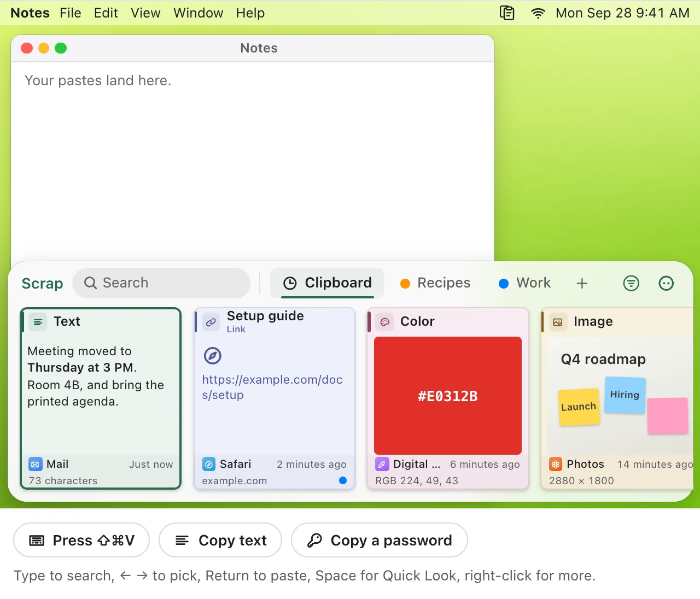Click the ⇧⌘V shortcut button
Image resolution: width=700 pixels, height=599 pixels.
[81, 541]
